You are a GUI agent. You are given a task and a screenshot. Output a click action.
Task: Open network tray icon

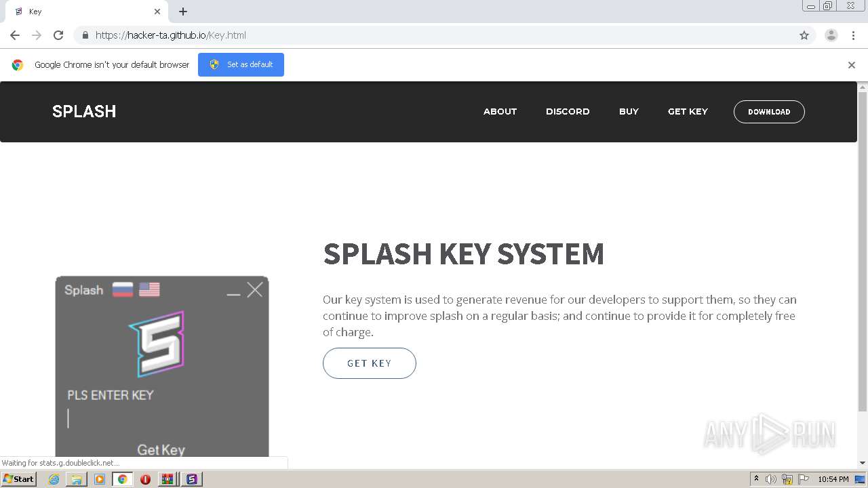pyautogui.click(x=787, y=479)
